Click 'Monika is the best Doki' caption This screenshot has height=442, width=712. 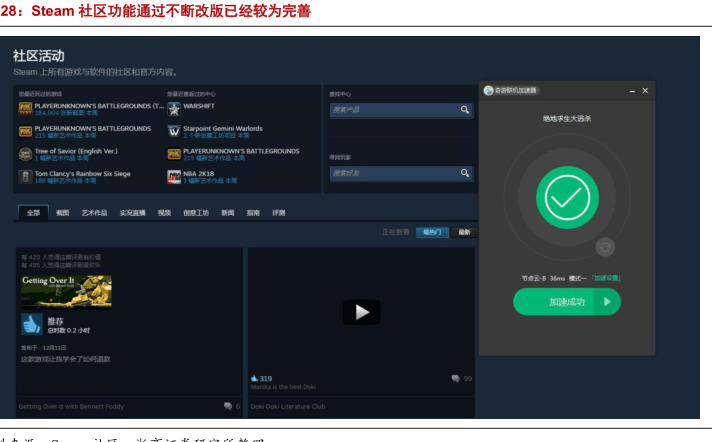283,387
